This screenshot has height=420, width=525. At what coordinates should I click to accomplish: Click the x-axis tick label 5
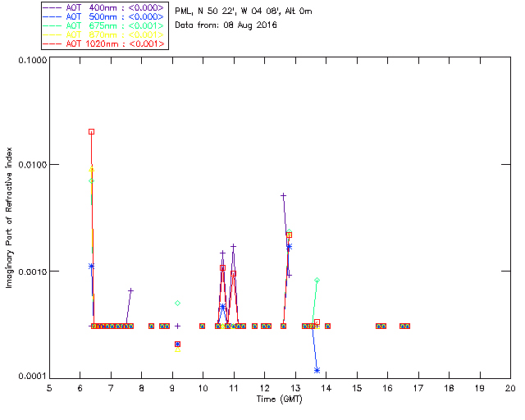49,388
